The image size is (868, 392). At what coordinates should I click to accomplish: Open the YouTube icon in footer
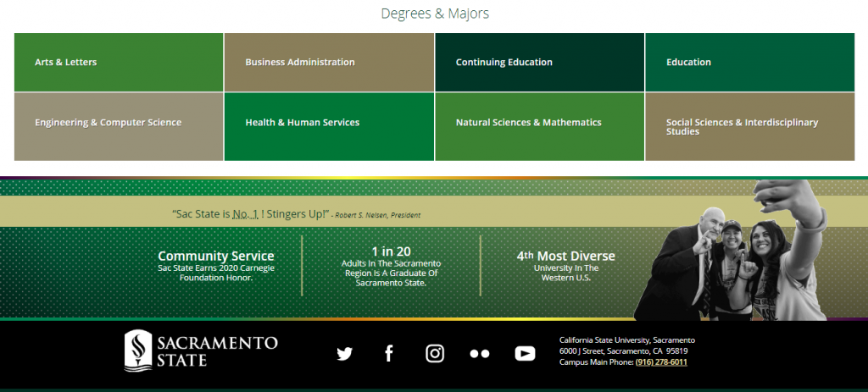[x=525, y=353]
